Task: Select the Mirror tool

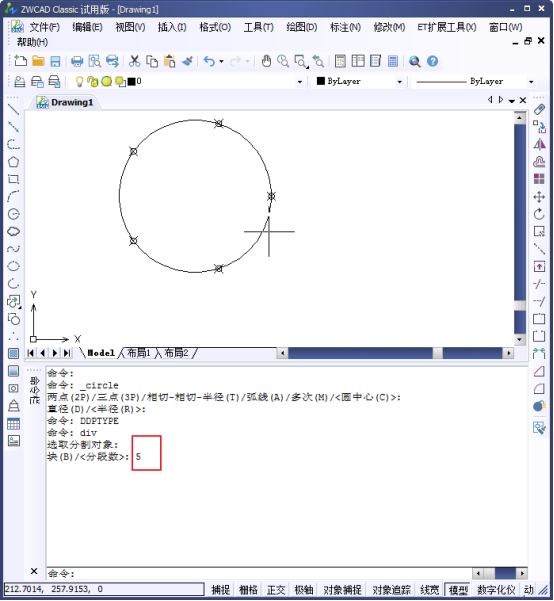Action: tap(539, 144)
